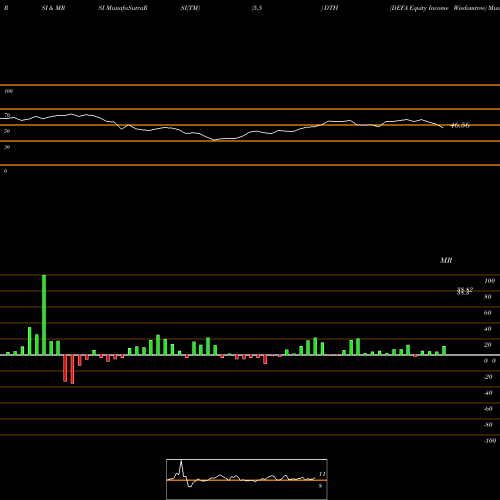The image size is (500, 500).
Task: Click the last green bar of the MR histogram
Action: point(444,351)
